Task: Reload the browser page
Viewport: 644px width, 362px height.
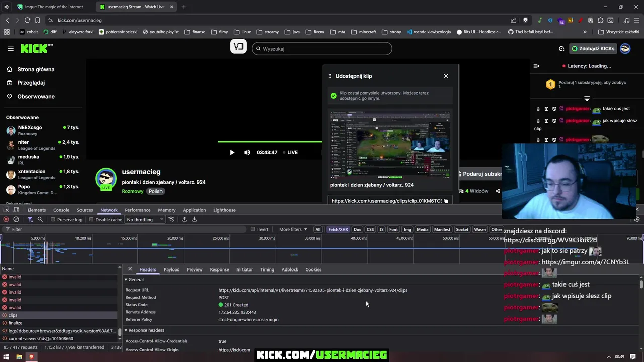Action: (x=27, y=20)
